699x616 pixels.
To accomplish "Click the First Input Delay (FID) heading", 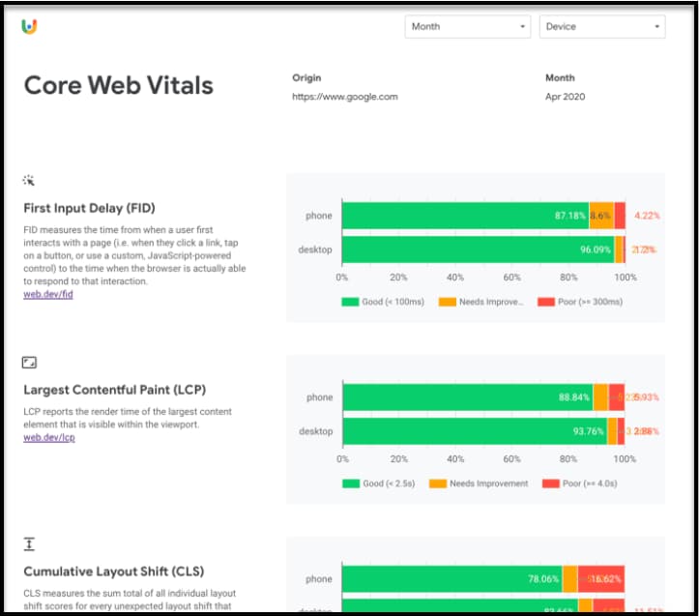I will coord(89,208).
